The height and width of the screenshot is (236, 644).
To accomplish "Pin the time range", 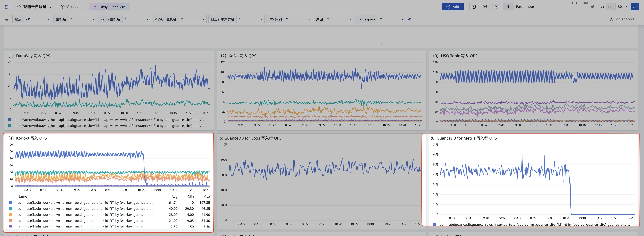I will [592, 7].
